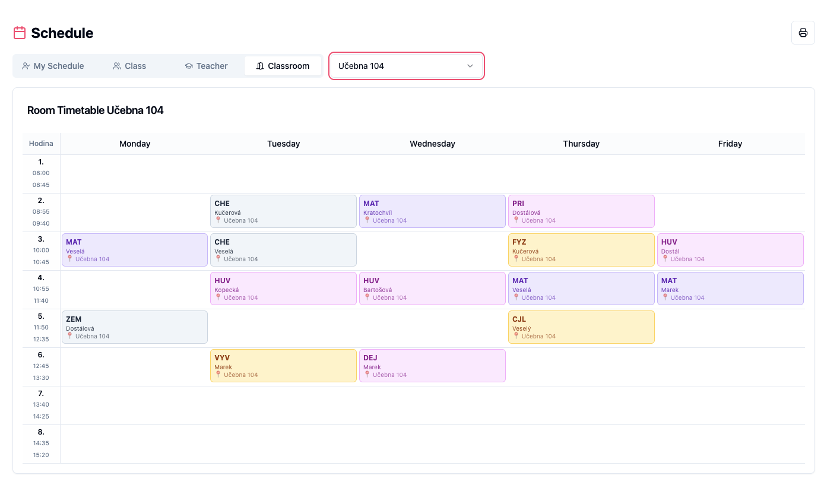This screenshot has height=504, width=840.
Task: Click the location pin in Friday HUV card
Action: 665,259
